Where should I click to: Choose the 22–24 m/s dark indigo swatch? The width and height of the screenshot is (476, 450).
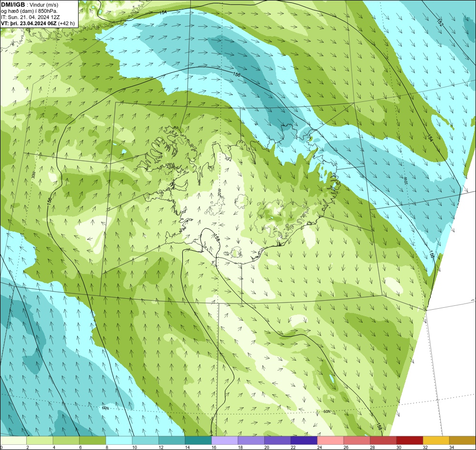click(x=304, y=440)
